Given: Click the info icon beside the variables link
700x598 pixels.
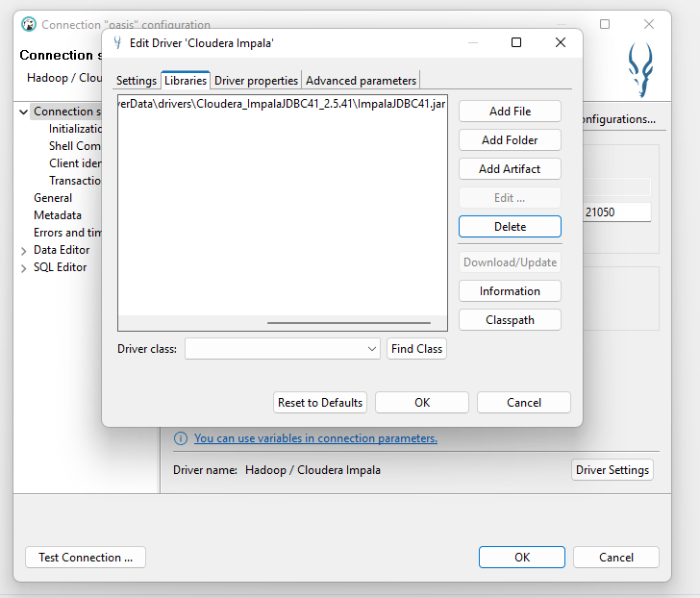Looking at the screenshot, I should [x=181, y=438].
